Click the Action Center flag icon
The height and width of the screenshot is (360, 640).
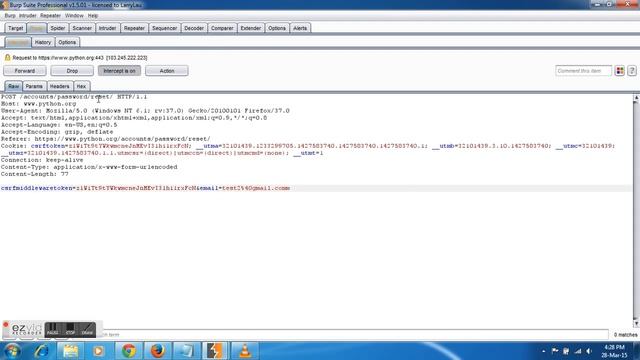[555, 351]
